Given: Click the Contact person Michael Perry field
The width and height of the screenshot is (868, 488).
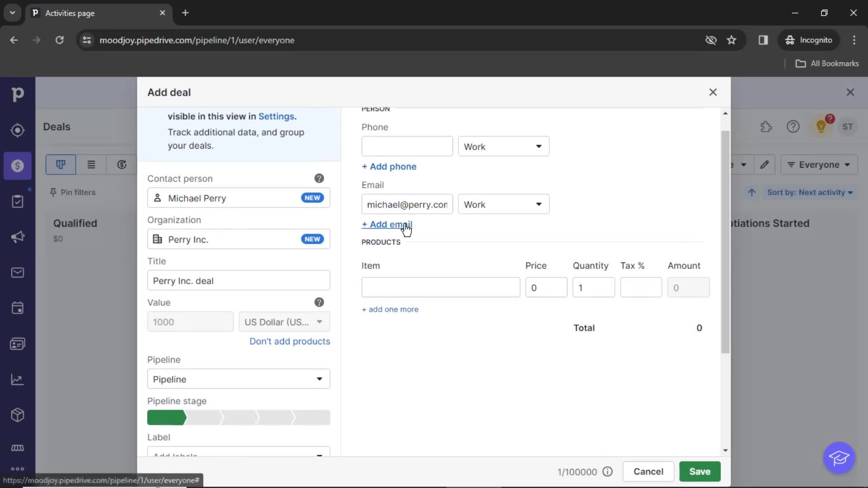Looking at the screenshot, I should click(x=239, y=198).
